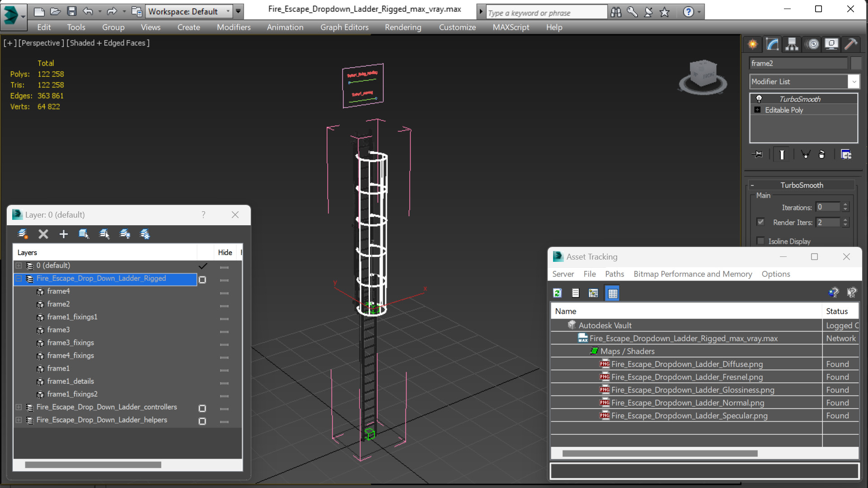Collapse the TurboSmooth rollout
868x488 pixels.
pos(752,185)
